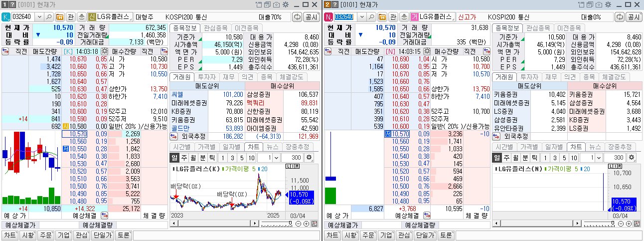Image resolution: width=644 pixels, height=241 pixels.
Task: Click the camera capture icon in right window title bar
Action: tap(598, 4)
